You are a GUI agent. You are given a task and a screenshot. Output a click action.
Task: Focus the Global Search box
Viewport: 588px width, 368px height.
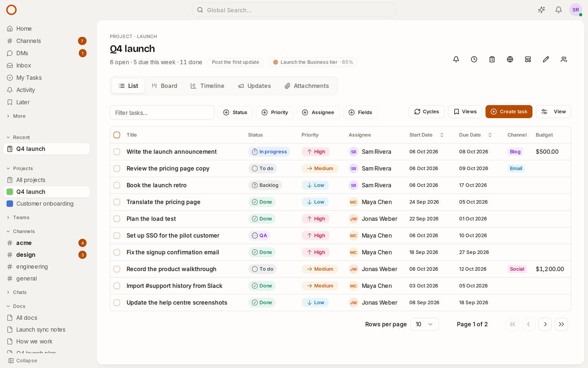[x=294, y=10]
